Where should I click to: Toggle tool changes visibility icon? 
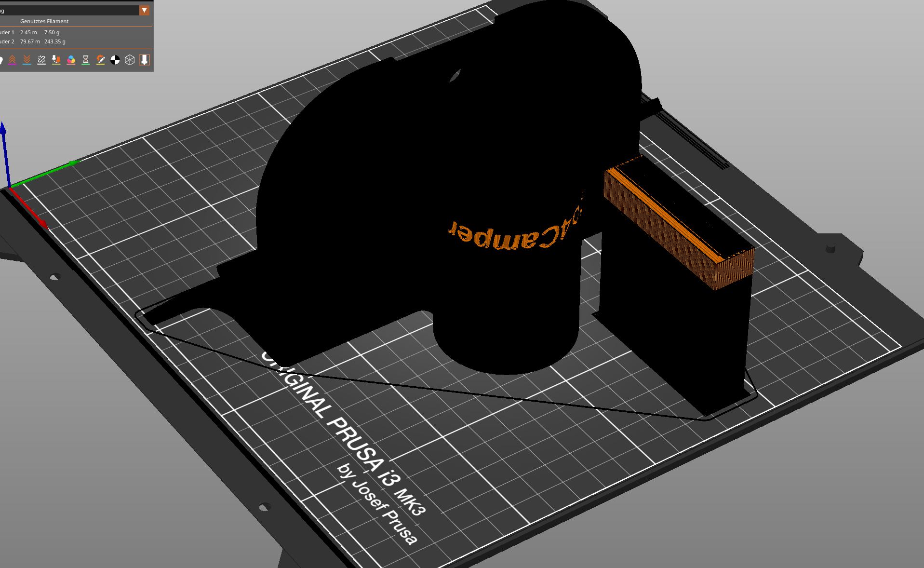[56, 60]
